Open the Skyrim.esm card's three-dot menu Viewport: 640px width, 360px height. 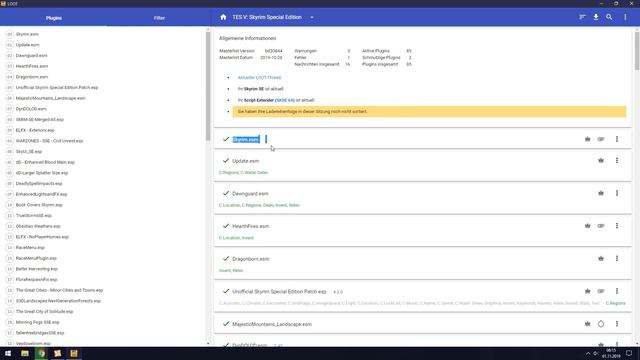[617, 139]
